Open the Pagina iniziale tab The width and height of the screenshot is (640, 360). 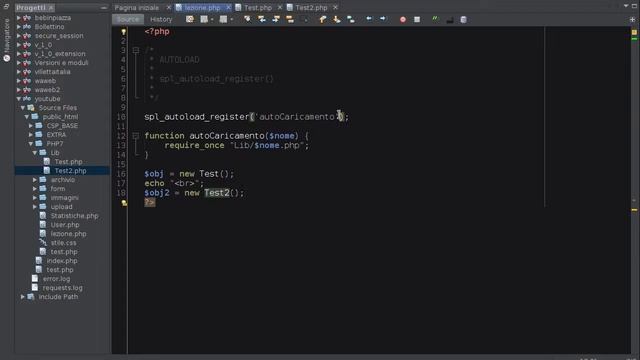[x=137, y=7]
